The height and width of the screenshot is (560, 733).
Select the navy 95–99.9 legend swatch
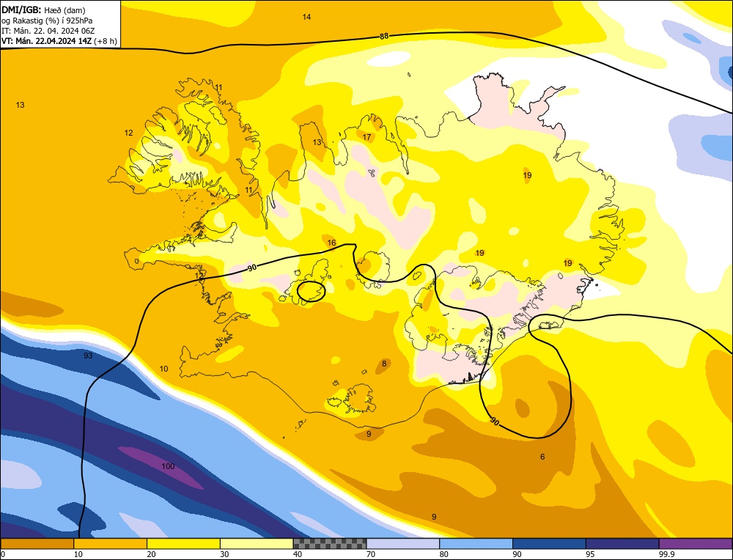click(x=622, y=544)
